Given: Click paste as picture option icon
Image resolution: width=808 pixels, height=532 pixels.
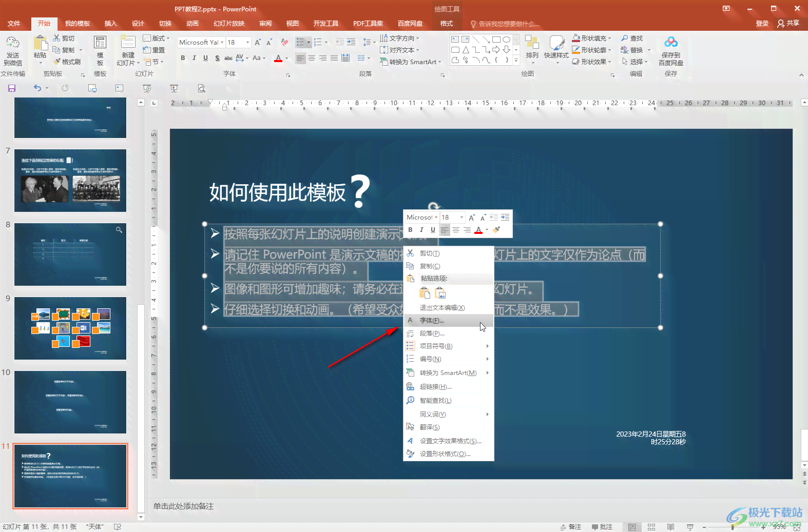Looking at the screenshot, I should [440, 293].
